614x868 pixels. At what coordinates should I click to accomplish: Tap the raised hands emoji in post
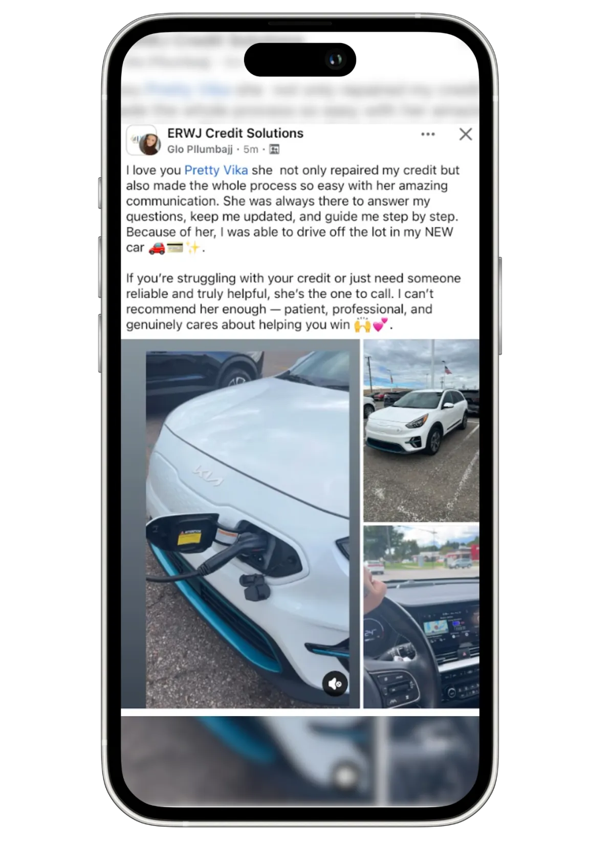pos(363,325)
